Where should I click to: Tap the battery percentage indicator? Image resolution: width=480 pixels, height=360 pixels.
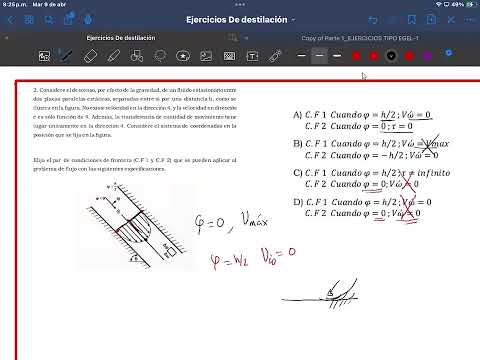pos(457,4)
